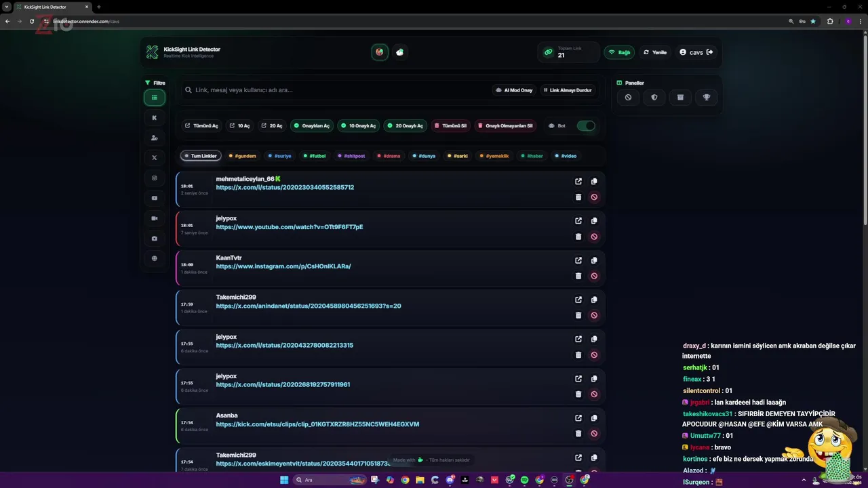Open the shield panel icon
The height and width of the screenshot is (488, 868).
click(654, 98)
